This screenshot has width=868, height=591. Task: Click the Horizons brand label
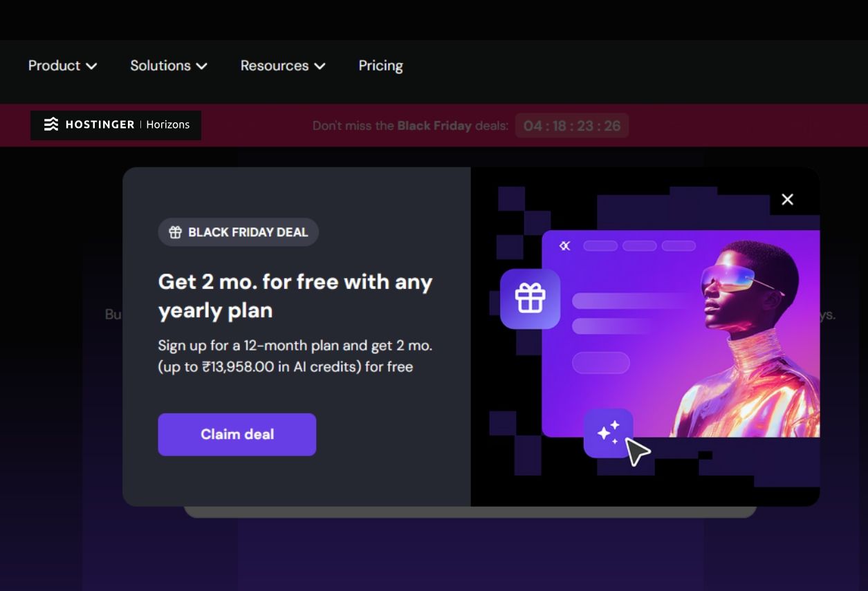coord(167,124)
